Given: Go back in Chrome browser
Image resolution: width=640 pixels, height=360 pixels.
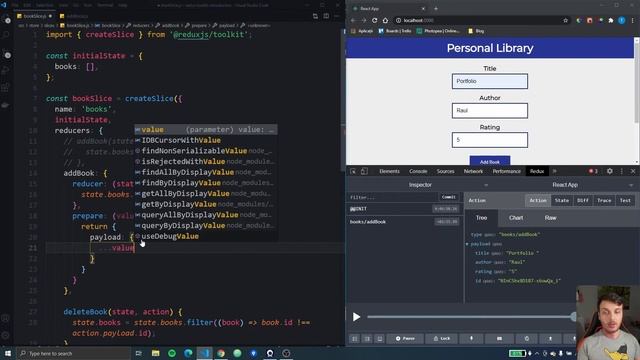Looking at the screenshot, I should tap(353, 20).
